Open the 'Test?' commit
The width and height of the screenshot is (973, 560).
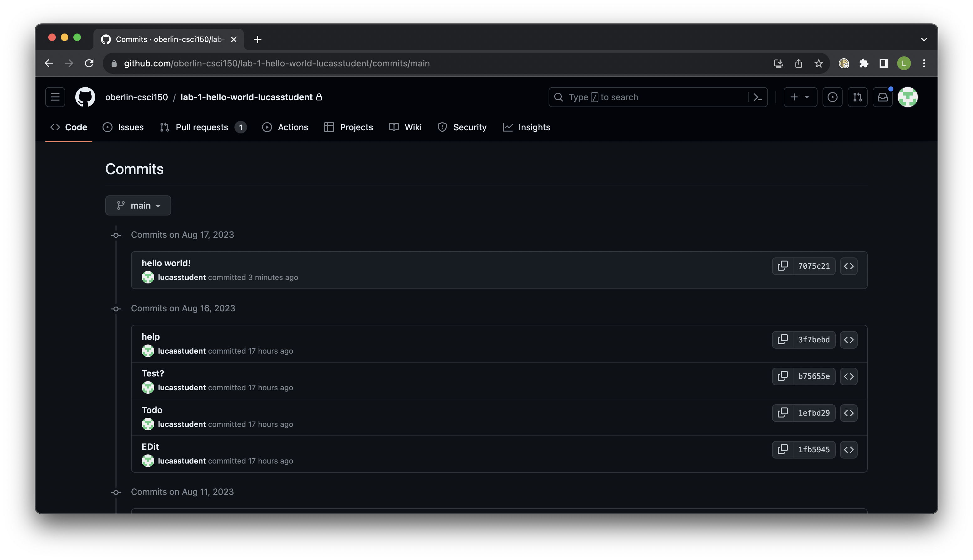(152, 373)
